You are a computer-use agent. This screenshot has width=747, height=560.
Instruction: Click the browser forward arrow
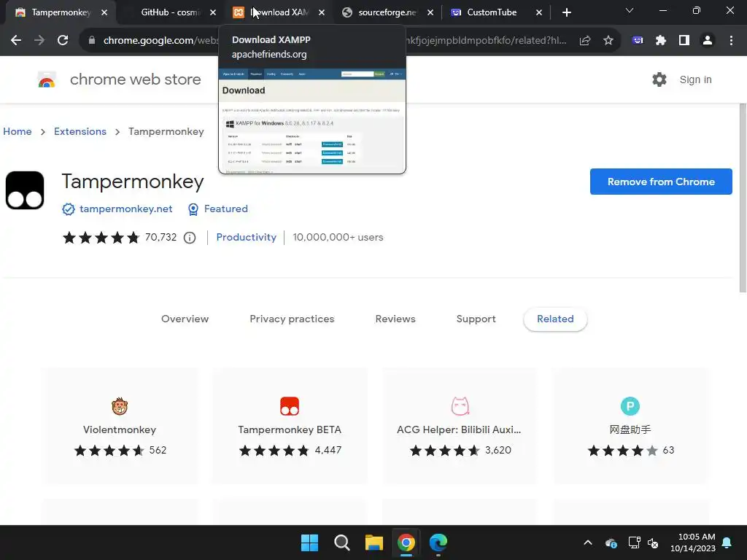pyautogui.click(x=39, y=41)
